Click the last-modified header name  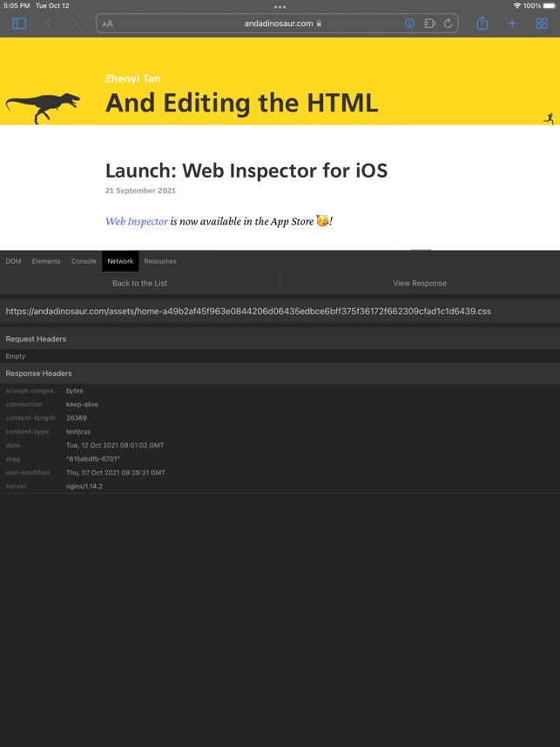click(28, 473)
